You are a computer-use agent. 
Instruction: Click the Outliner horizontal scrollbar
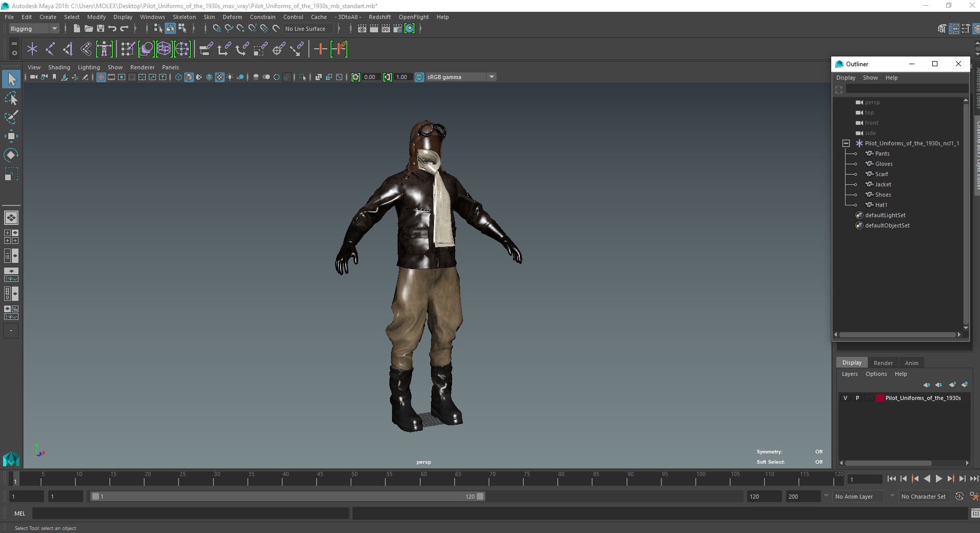(897, 334)
